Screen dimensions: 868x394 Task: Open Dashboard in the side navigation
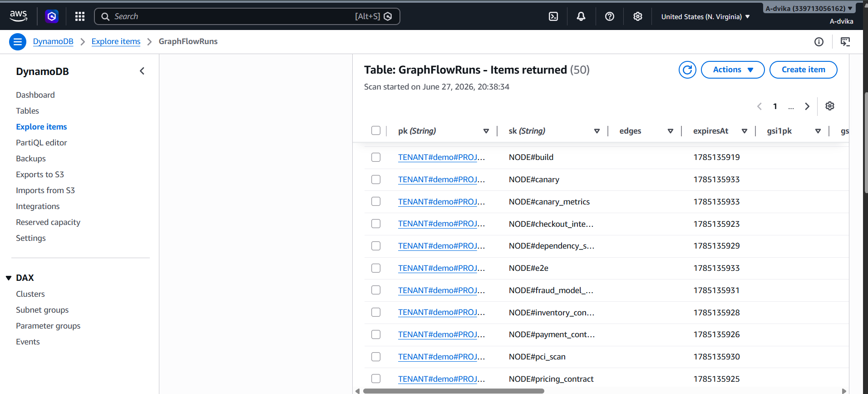35,95
